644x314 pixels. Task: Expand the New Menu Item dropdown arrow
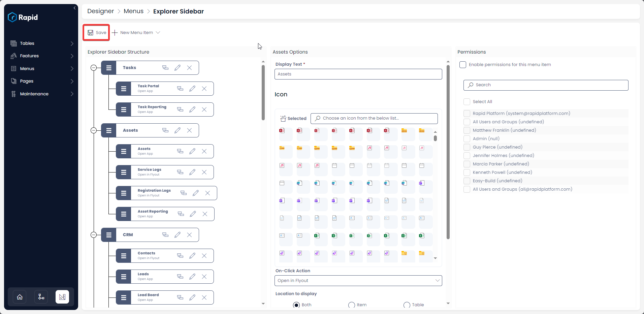tap(158, 33)
